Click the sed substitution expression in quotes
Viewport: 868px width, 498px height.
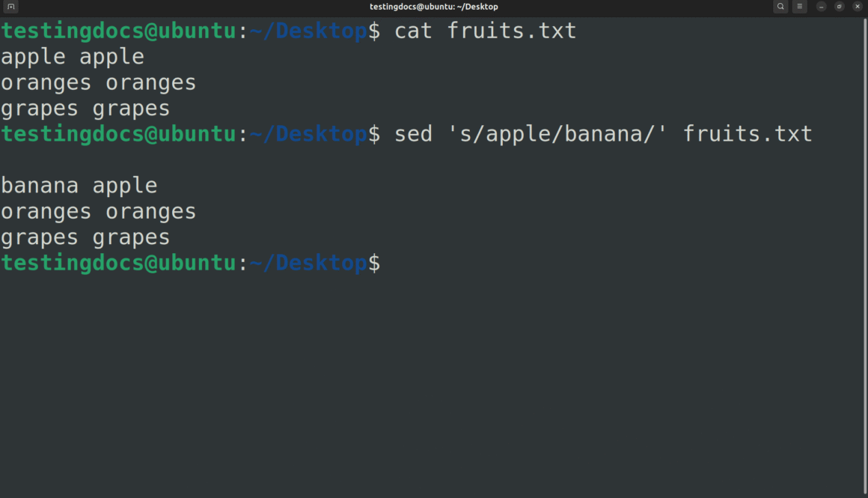[x=557, y=134]
